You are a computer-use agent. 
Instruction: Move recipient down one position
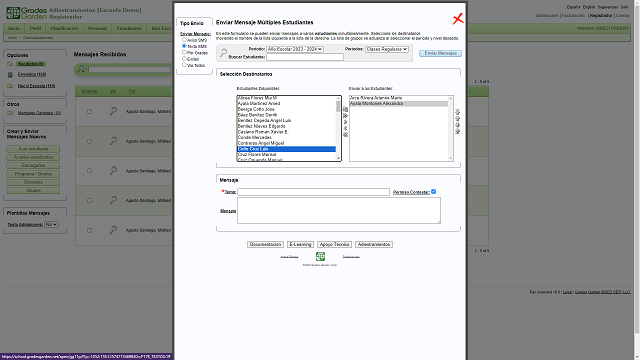point(458,125)
